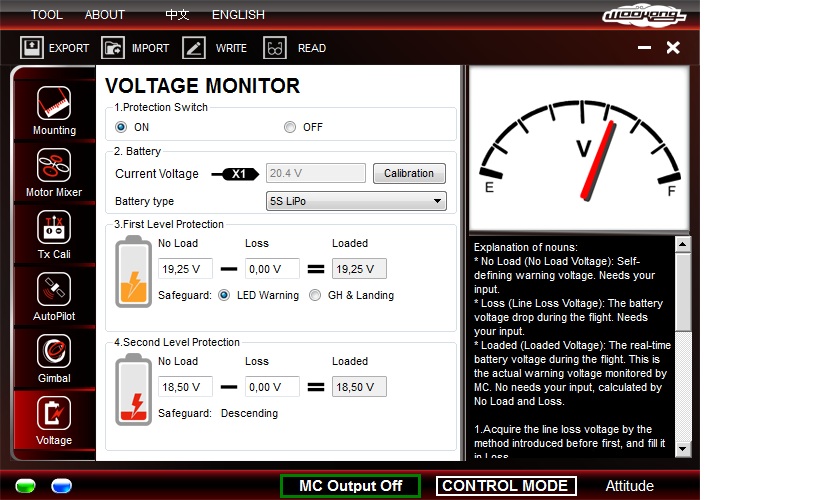Go to the AutoPilot settings icon
This screenshot has width=819, height=500.
(x=54, y=289)
